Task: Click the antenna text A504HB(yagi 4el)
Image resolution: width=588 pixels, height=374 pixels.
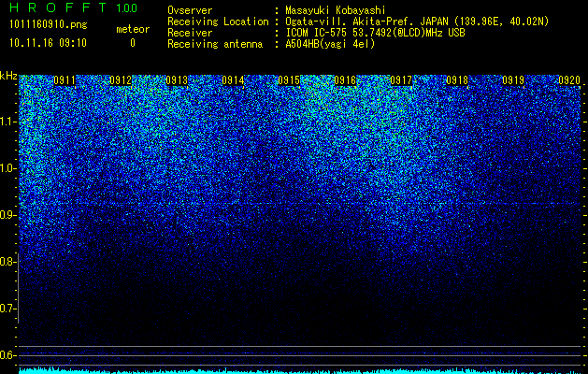Action: pyautogui.click(x=330, y=44)
